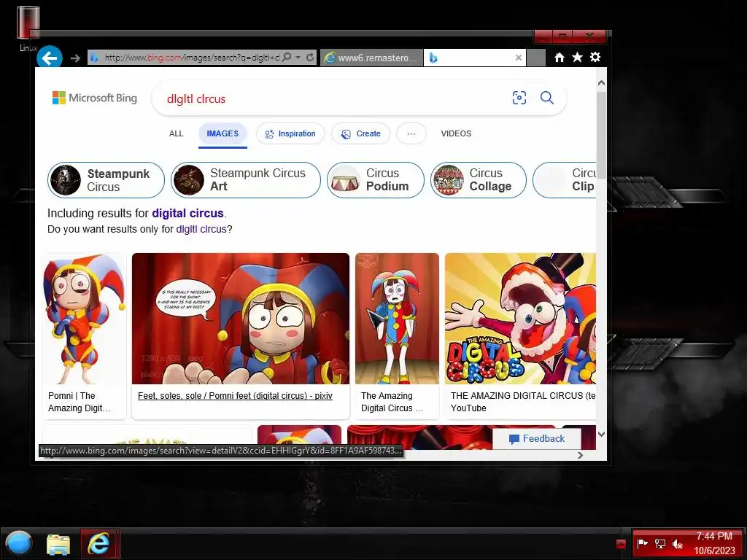The width and height of the screenshot is (747, 560).
Task: Open the Inspiration pill button
Action: (x=290, y=134)
